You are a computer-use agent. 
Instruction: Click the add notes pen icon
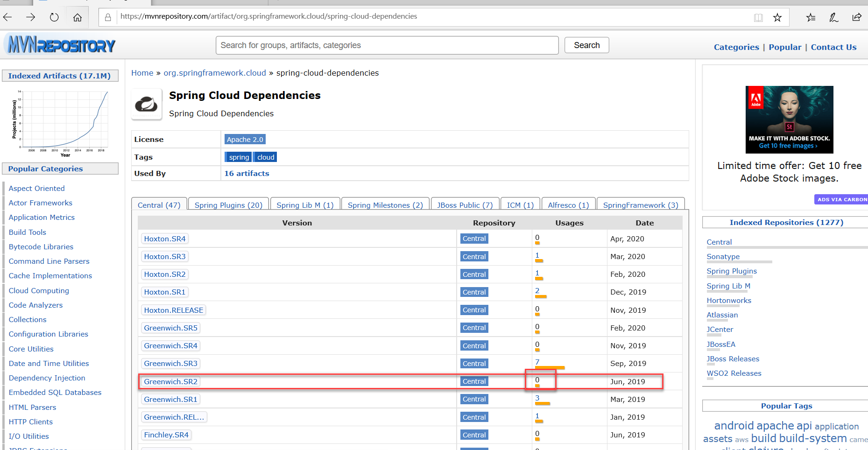[834, 18]
